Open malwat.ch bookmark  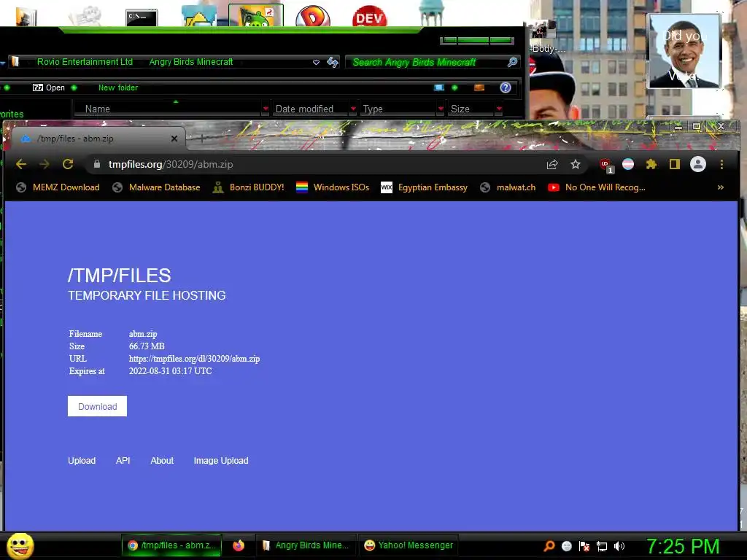[x=508, y=187]
